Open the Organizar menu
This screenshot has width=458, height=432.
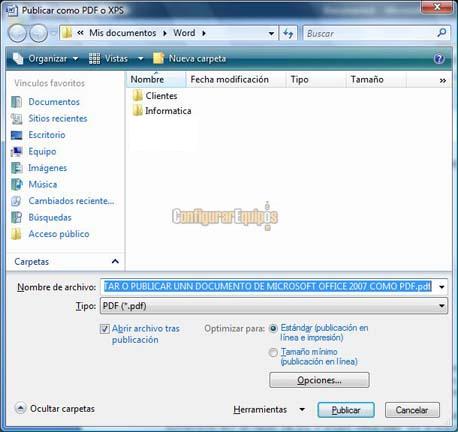46,59
